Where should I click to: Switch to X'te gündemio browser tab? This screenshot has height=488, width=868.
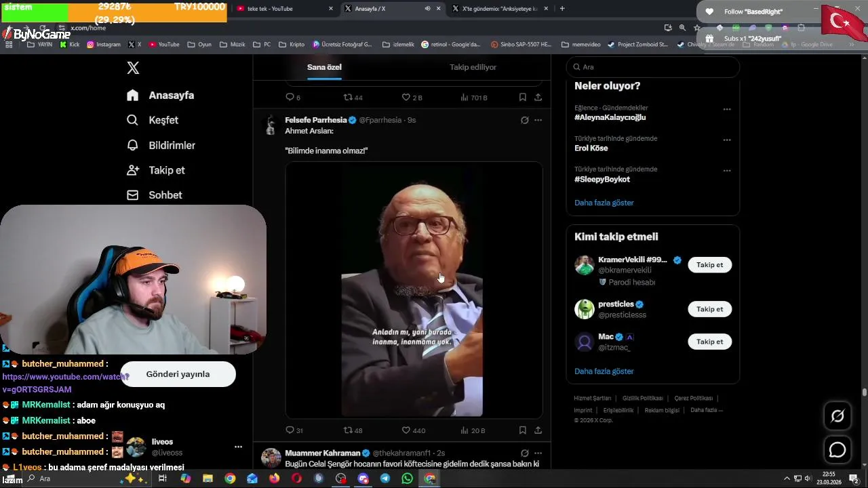coord(499,9)
